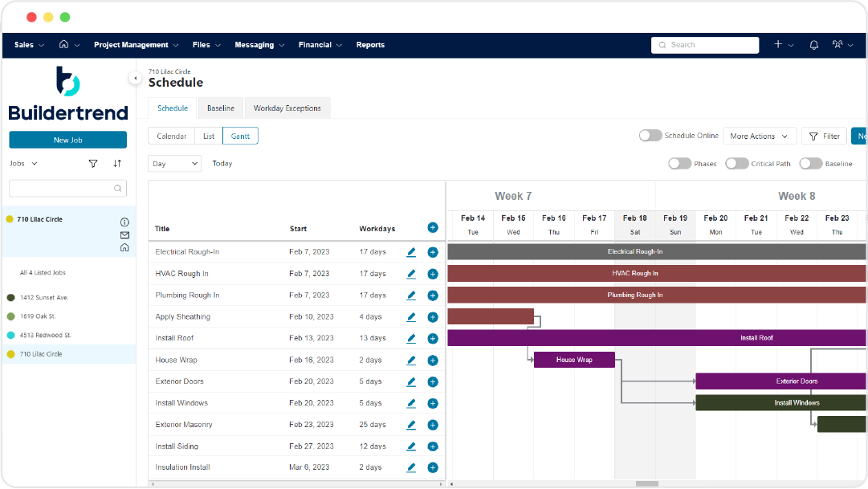Click the home icon under the job info
This screenshot has width=868, height=489.
(x=124, y=247)
